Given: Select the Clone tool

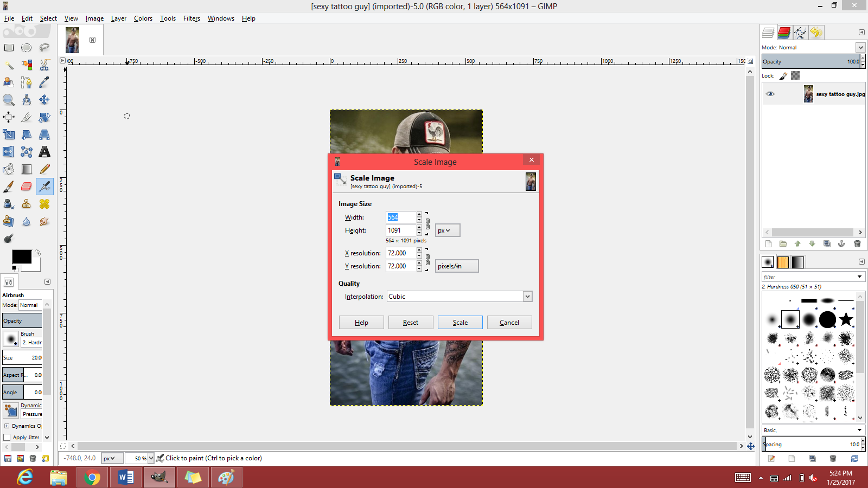Looking at the screenshot, I should coord(26,204).
